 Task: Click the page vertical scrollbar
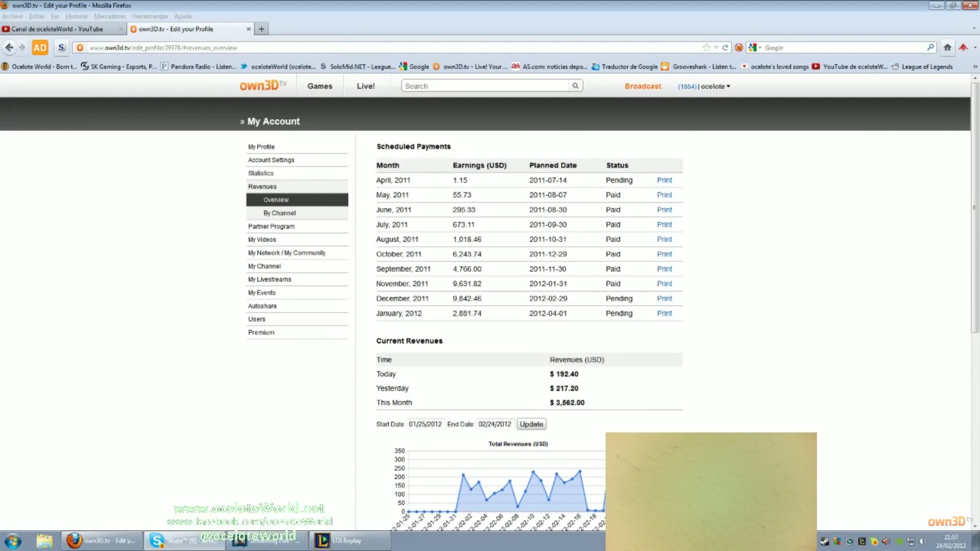pyautogui.click(x=974, y=208)
